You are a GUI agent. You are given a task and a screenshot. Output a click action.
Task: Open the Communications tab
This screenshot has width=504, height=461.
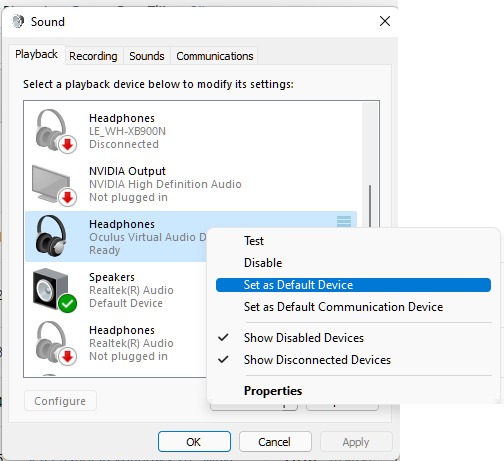215,56
